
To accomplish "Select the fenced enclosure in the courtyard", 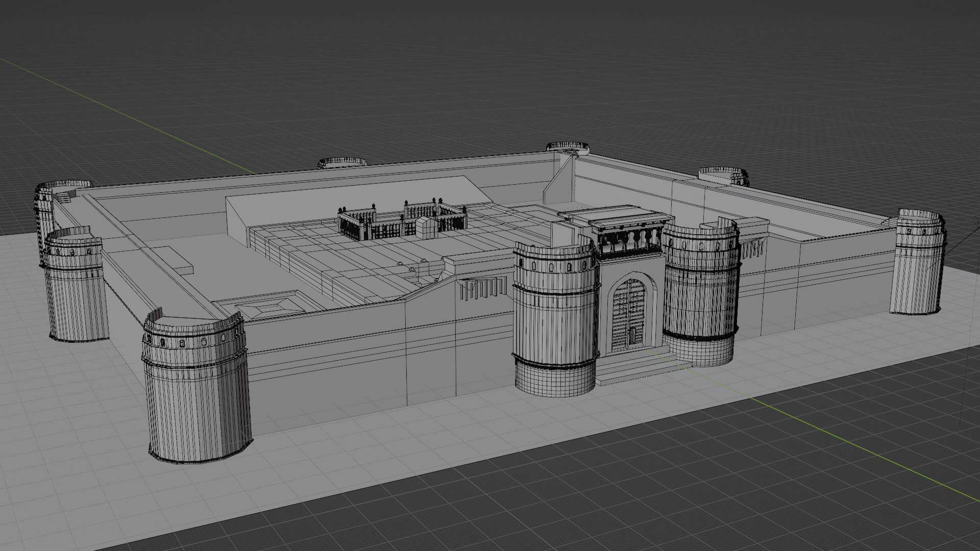I will point(402,220).
